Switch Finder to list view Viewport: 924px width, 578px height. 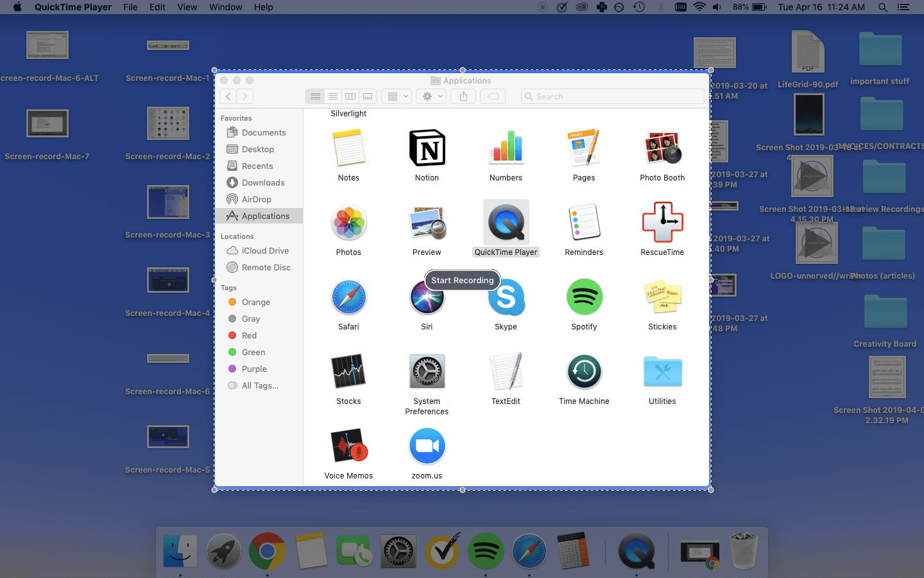click(332, 96)
